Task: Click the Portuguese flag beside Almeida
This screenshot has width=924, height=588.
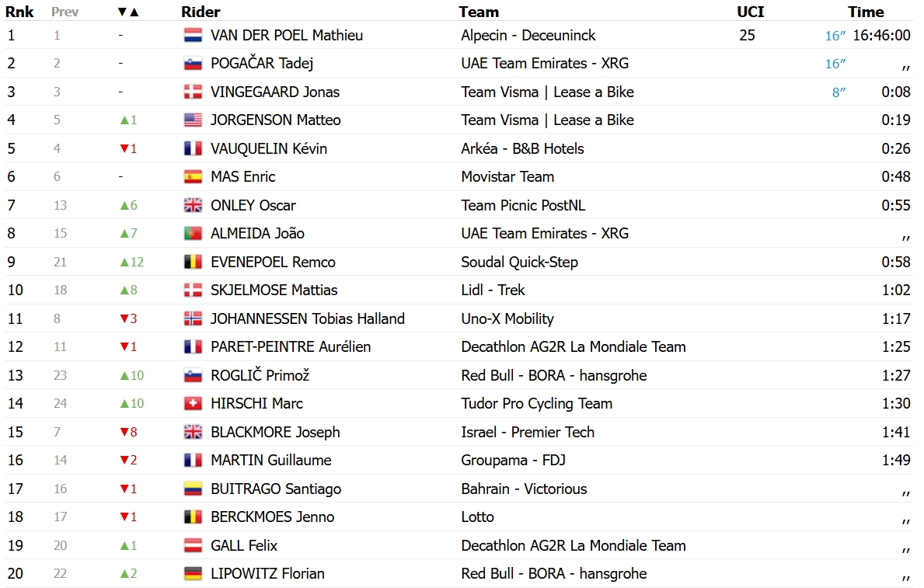Action: click(193, 233)
